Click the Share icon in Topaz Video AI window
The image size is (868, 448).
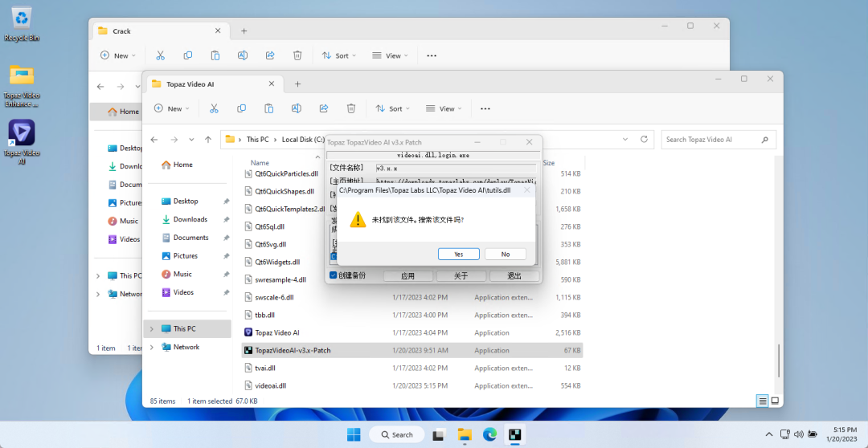click(324, 108)
